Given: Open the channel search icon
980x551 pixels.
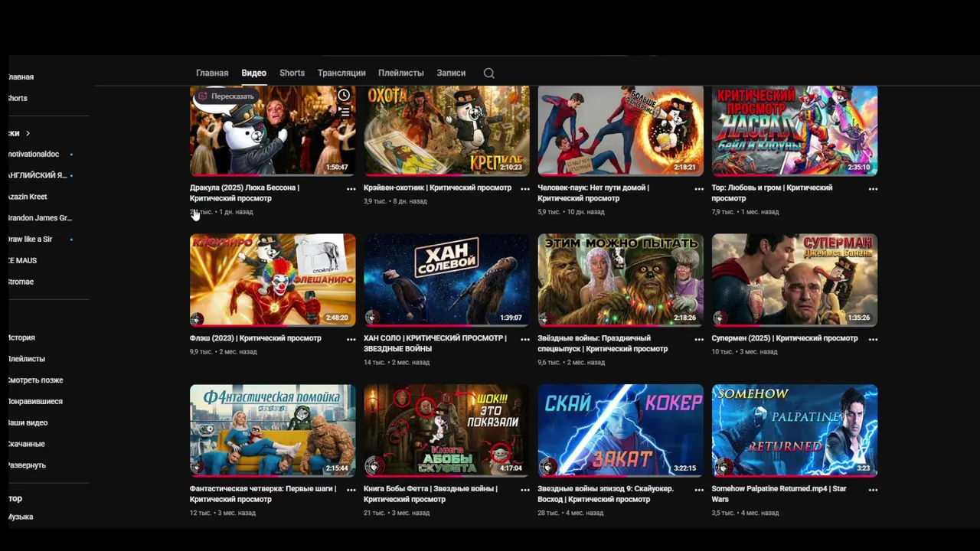Looking at the screenshot, I should 488,73.
